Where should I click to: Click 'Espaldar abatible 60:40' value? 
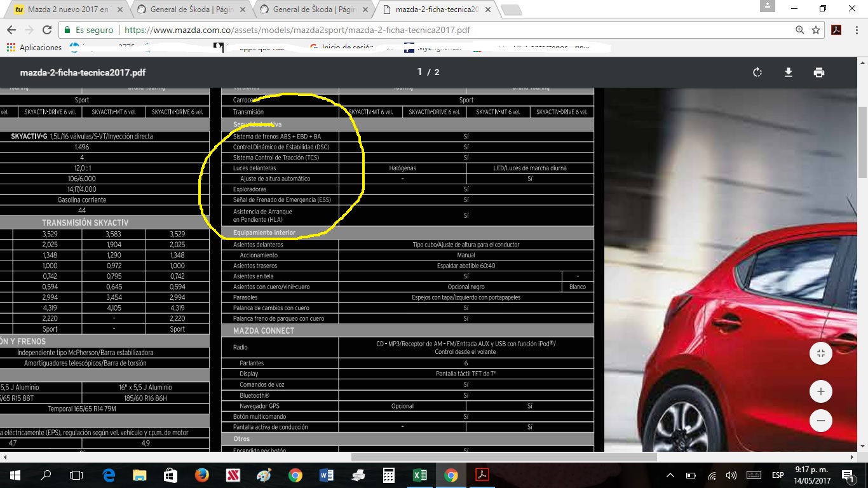[466, 266]
